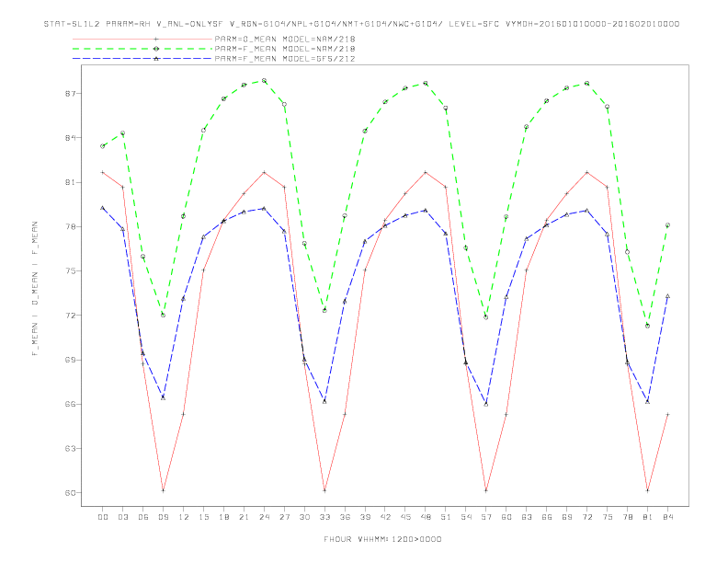Click the red solid legend line sample

coord(142,39)
